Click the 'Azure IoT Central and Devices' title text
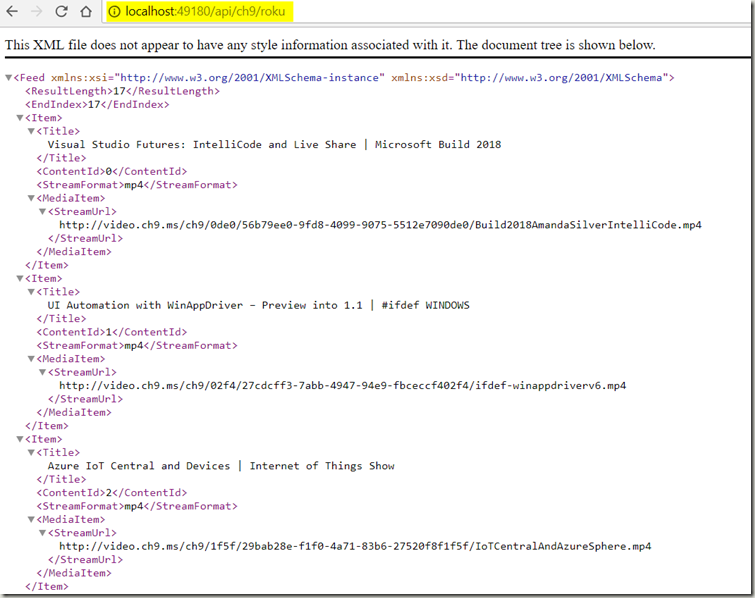This screenshot has width=755, height=598. point(139,466)
